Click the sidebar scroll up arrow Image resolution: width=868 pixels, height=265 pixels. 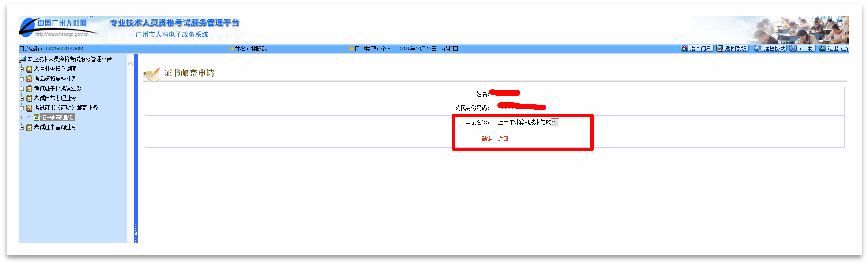point(130,64)
